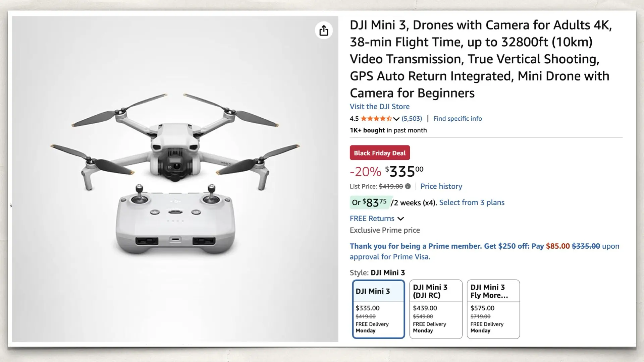The width and height of the screenshot is (644, 362).
Task: Click the 4.5 star rating icon
Action: pyautogui.click(x=376, y=118)
